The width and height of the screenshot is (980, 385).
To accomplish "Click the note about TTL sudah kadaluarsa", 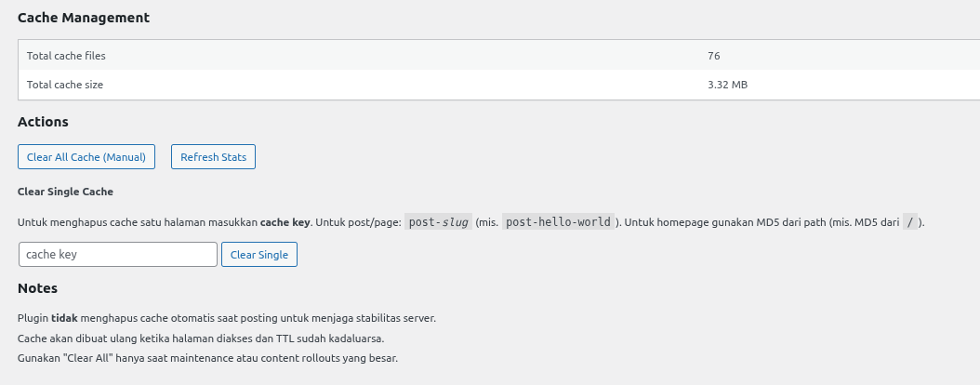I will click(x=201, y=339).
